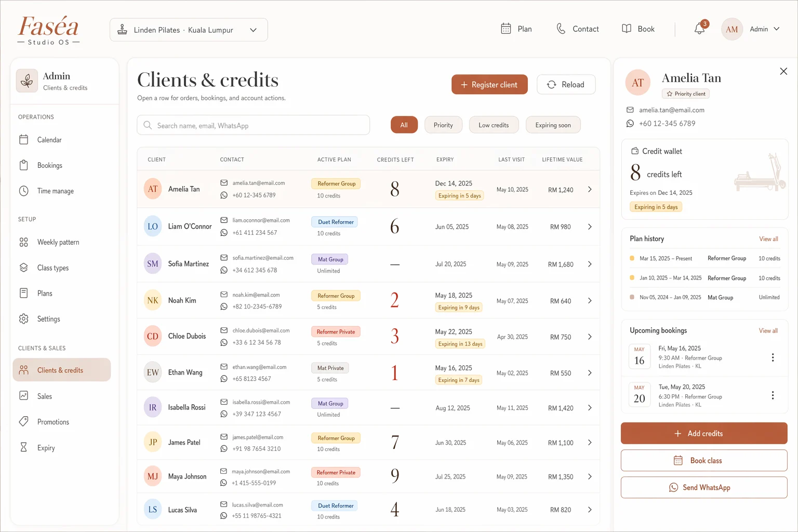Click the Contact phone icon
The image size is (798, 532).
click(561, 29)
